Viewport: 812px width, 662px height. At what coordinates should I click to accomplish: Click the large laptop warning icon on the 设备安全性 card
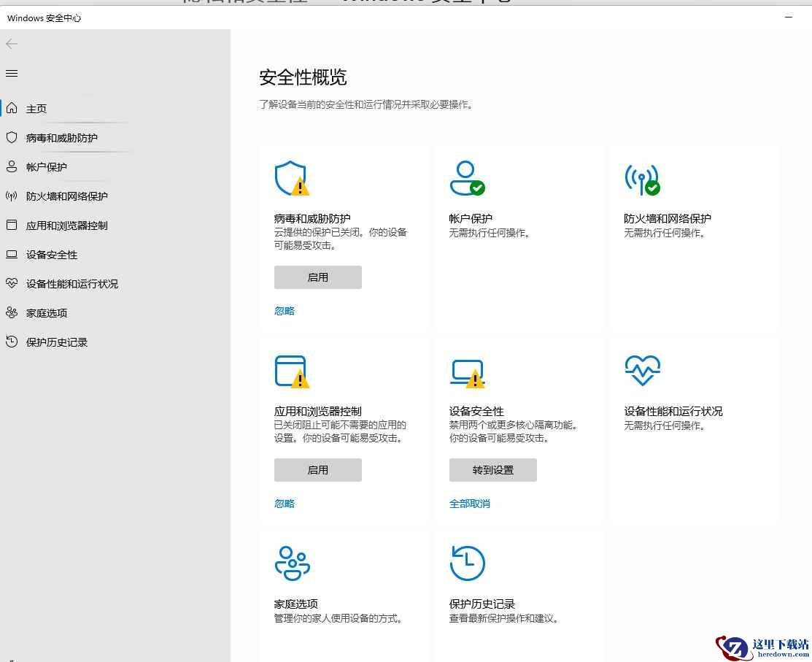(x=467, y=374)
